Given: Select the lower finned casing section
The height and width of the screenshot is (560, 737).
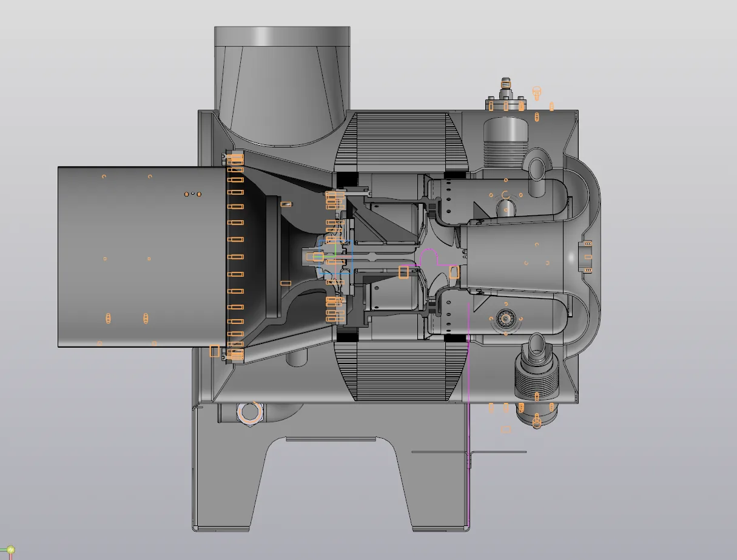Looking at the screenshot, I should point(400,371).
